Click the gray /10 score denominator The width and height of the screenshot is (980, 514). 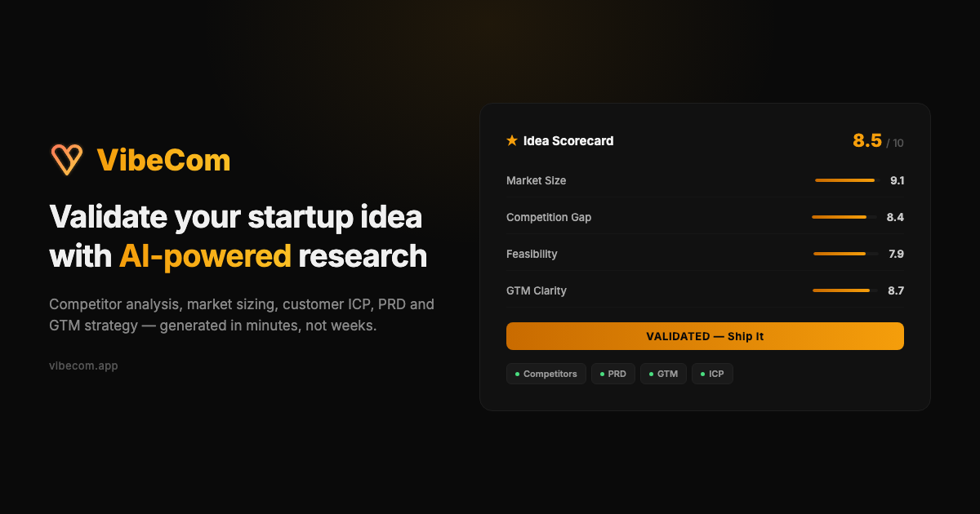[x=896, y=143]
